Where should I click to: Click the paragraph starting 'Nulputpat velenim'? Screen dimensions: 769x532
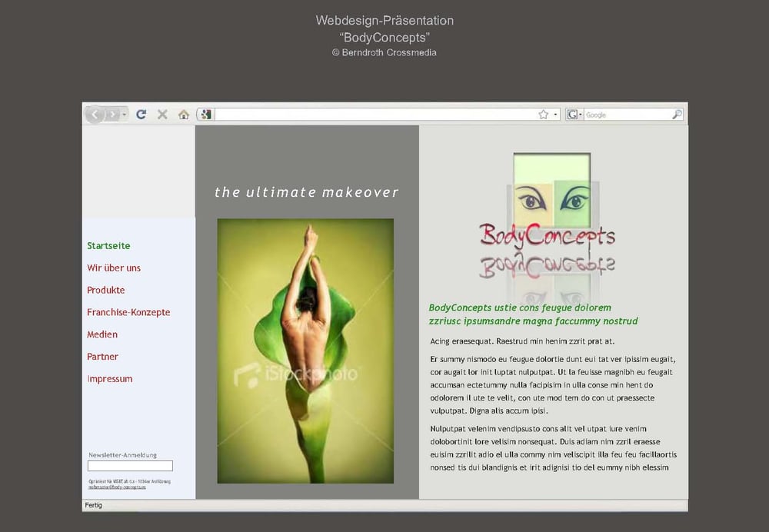[x=553, y=448]
